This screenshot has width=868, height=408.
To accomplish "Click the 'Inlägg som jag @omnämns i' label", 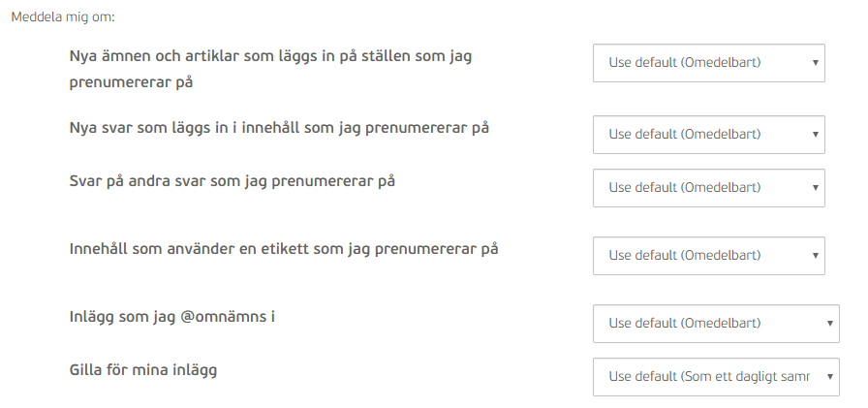I will [x=172, y=317].
